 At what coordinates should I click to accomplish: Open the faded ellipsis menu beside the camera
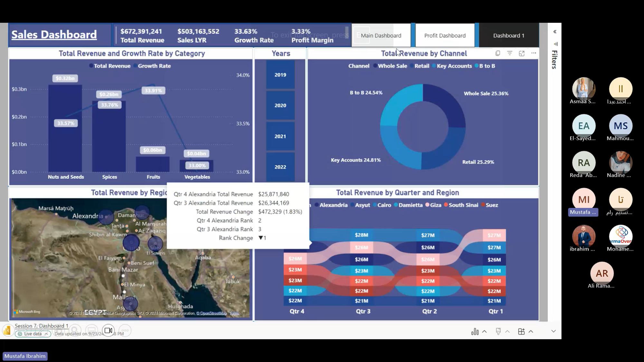125,330
